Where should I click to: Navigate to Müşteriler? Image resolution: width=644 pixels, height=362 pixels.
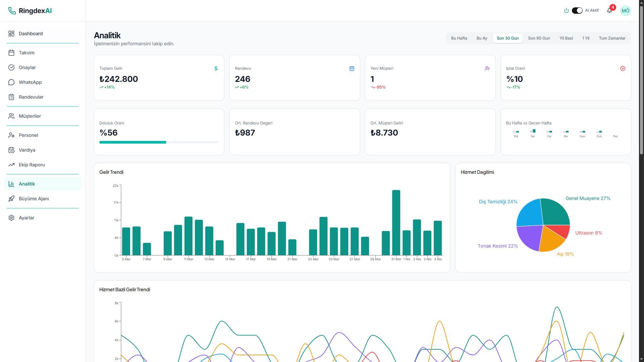point(43,116)
